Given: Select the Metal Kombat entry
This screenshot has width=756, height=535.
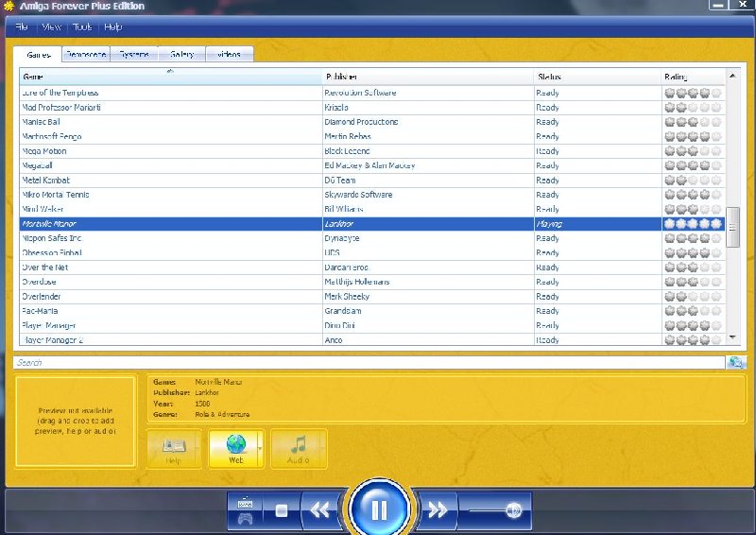Looking at the screenshot, I should click(x=371, y=180).
